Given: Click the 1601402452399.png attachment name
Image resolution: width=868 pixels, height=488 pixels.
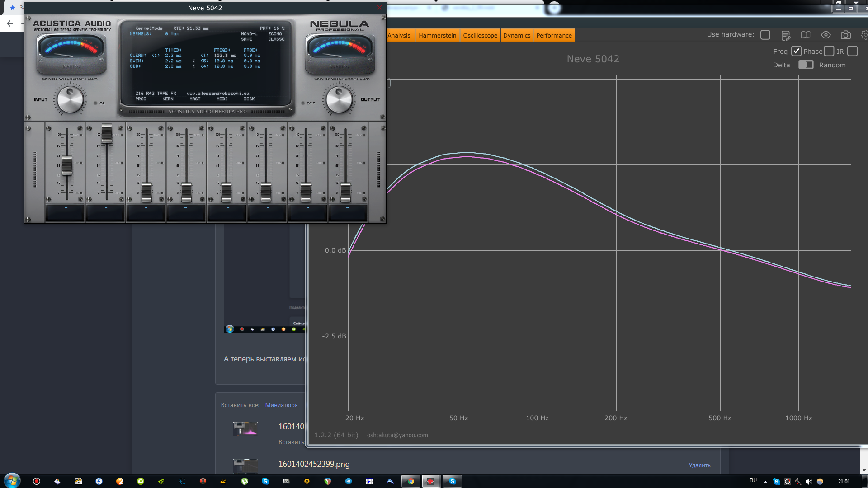Looking at the screenshot, I should [x=314, y=464].
